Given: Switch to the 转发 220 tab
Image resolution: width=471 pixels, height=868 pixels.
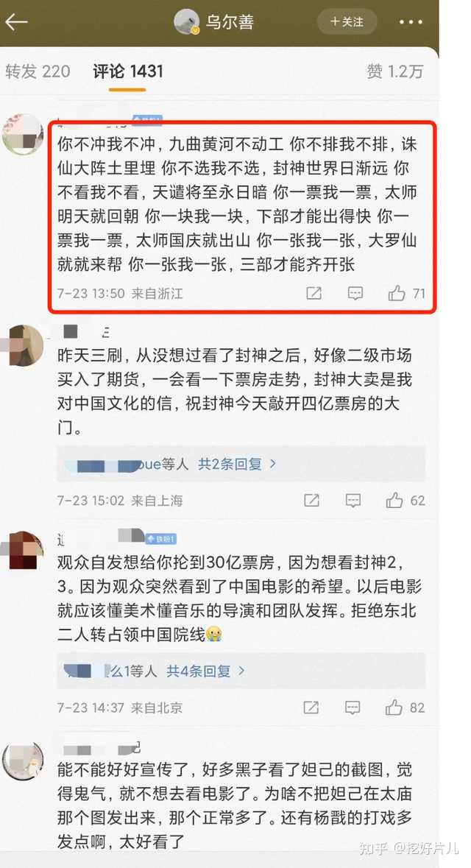Looking at the screenshot, I should (x=38, y=71).
